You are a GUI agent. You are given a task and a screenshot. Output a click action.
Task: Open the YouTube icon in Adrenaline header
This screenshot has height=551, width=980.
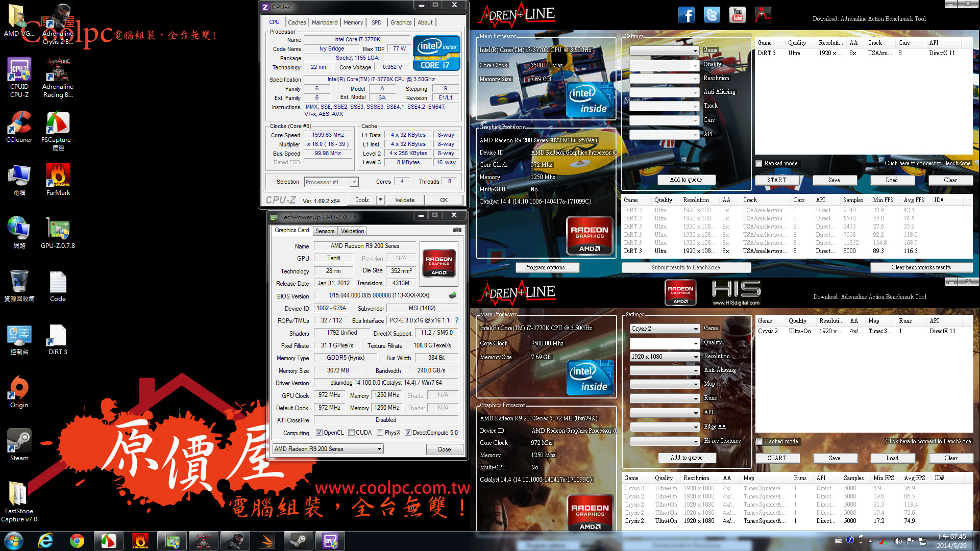[x=738, y=15]
